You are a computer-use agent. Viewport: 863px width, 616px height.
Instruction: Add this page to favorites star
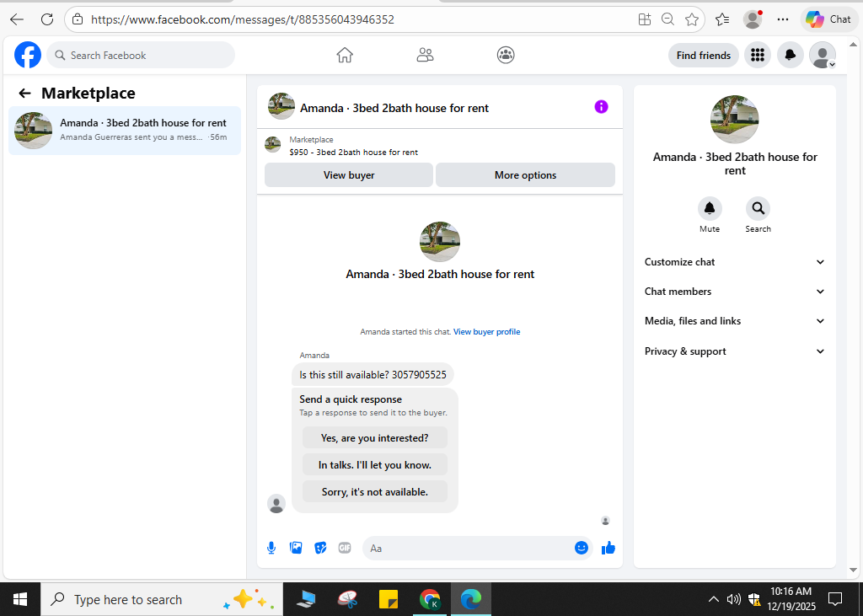pos(692,19)
